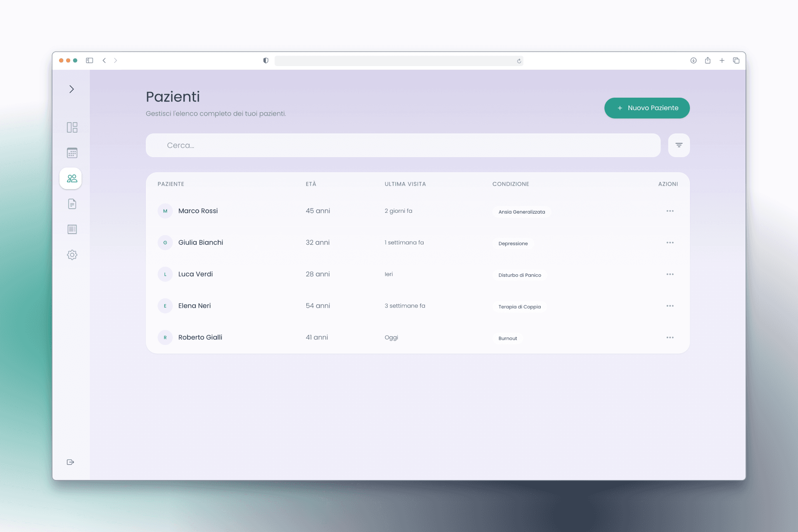
Task: Click the '1 settimana fa' last visit cell
Action: point(404,242)
